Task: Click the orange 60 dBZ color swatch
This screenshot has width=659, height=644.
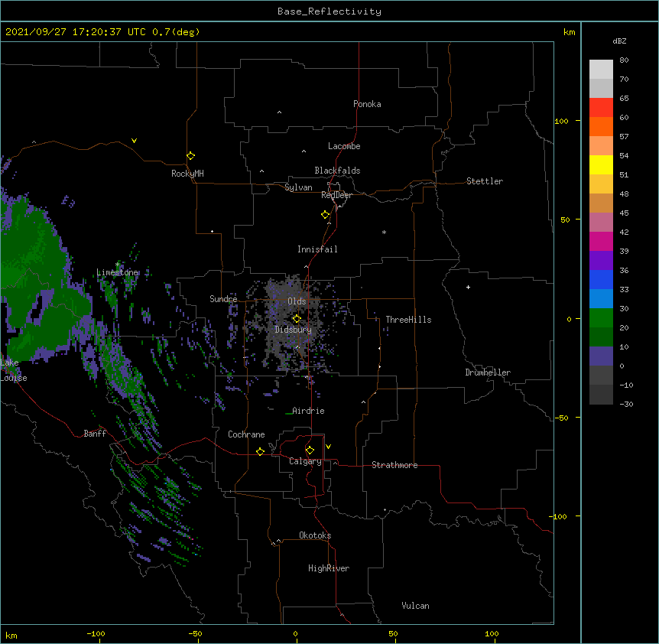Action: pos(601,126)
